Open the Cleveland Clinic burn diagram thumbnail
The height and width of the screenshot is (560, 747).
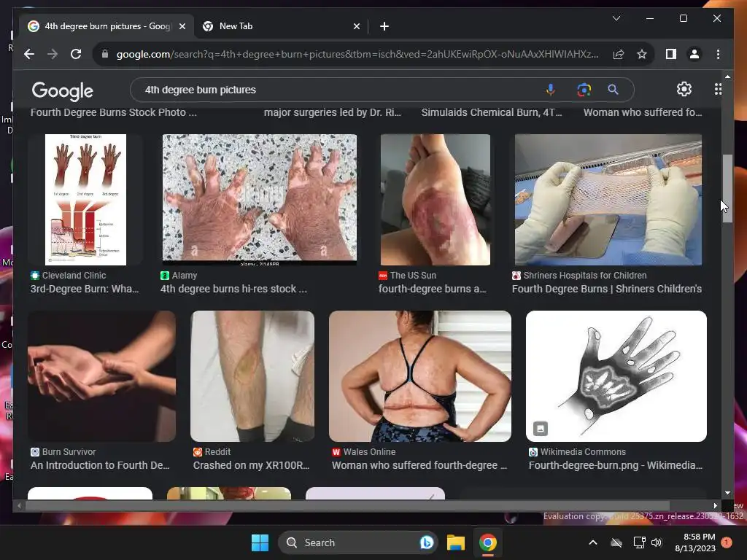tap(86, 200)
